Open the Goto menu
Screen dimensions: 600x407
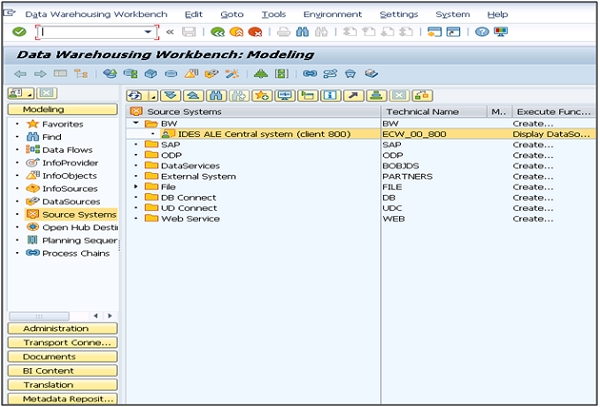(232, 14)
